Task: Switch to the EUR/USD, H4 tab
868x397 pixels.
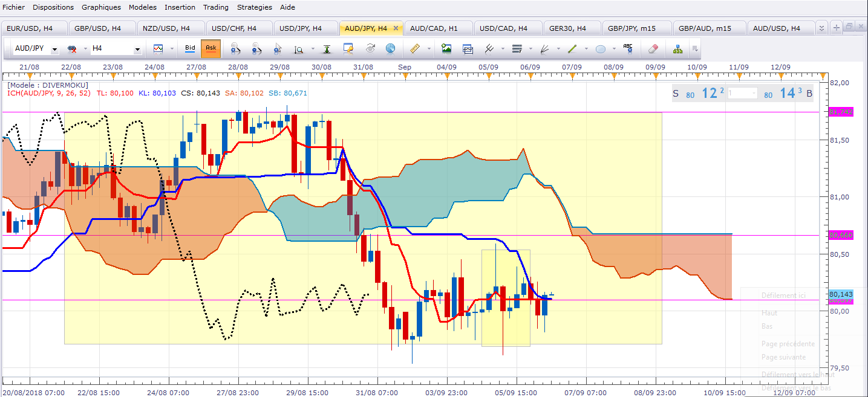Action: pos(34,28)
